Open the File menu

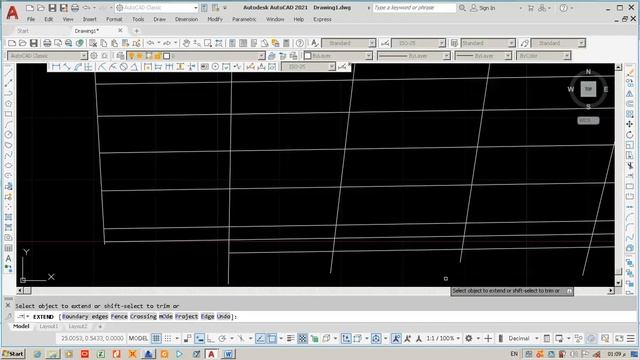click(31, 19)
